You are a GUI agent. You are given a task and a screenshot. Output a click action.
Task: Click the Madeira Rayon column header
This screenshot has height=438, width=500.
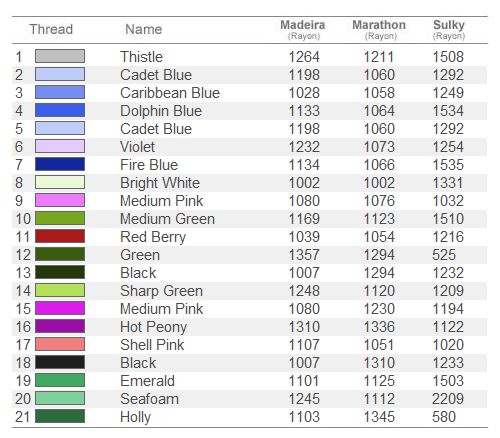pos(303,29)
